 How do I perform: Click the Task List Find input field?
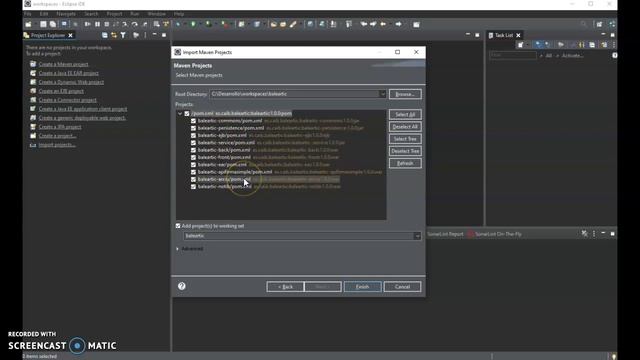coord(513,55)
